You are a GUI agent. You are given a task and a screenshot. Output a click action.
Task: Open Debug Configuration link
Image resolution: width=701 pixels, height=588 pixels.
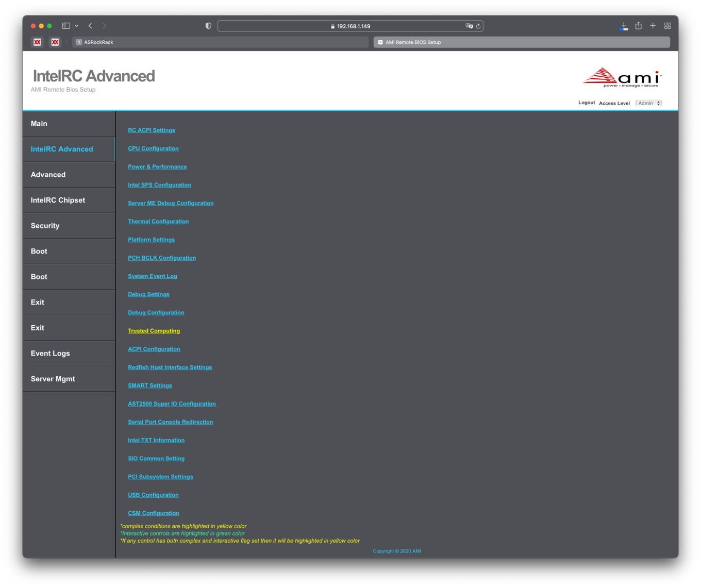[156, 313]
